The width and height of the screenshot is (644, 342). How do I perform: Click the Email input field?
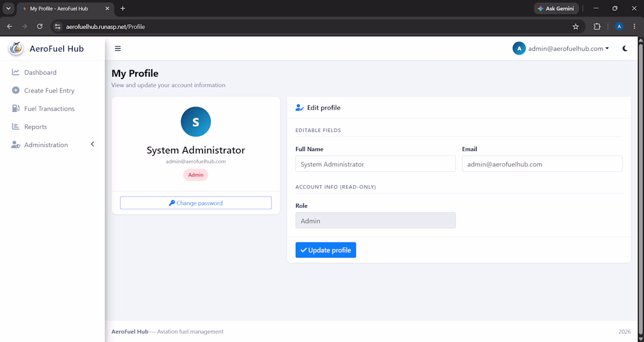coord(542,164)
